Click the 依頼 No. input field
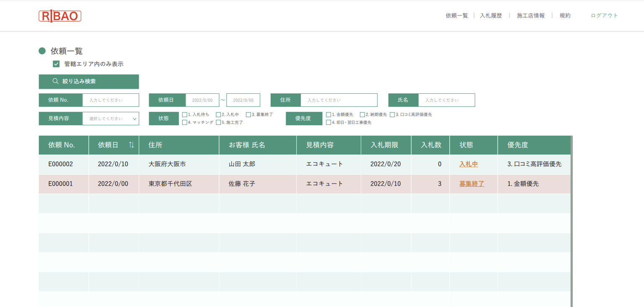 111,100
